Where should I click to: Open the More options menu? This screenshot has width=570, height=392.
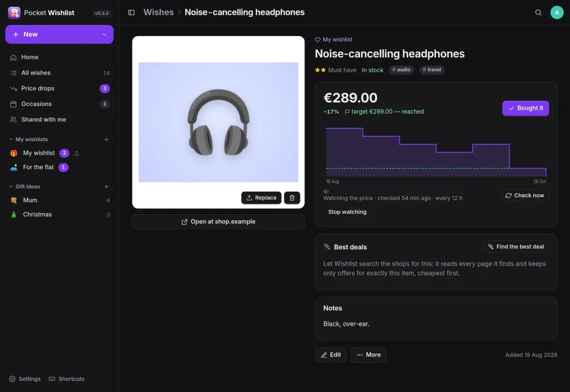369,355
